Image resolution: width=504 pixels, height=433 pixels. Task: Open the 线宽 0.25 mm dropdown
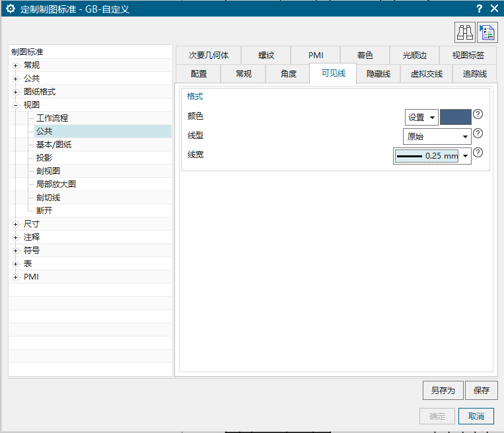click(x=432, y=156)
